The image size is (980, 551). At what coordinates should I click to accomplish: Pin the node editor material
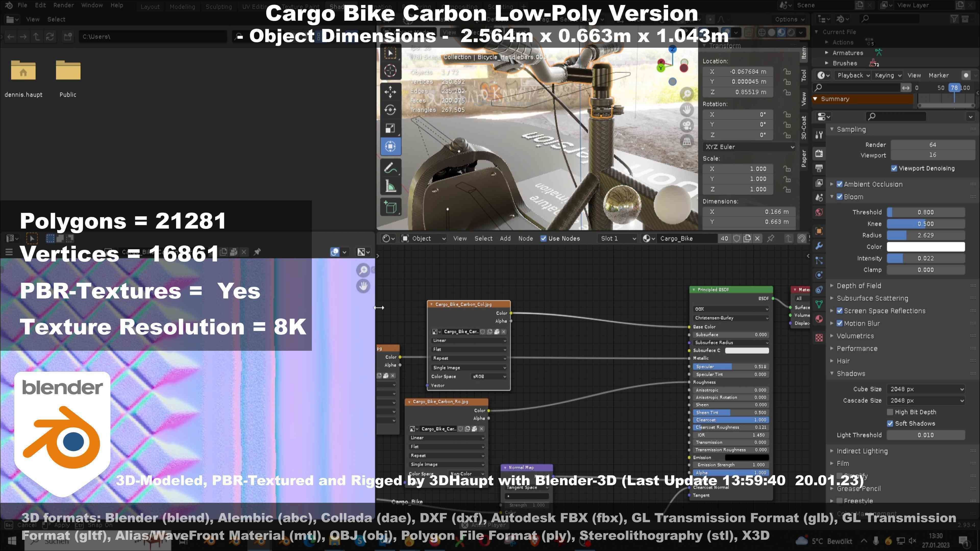[771, 239]
